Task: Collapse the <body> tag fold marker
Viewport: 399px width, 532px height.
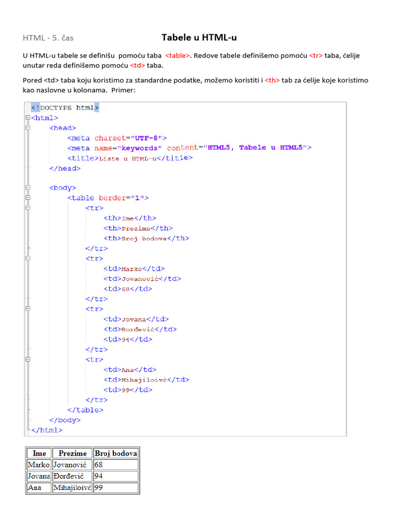Action: tap(28, 188)
